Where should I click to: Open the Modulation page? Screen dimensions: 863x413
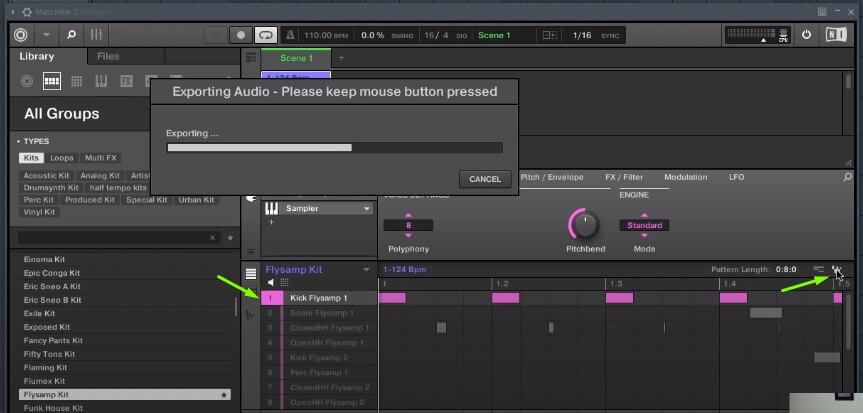click(x=686, y=177)
